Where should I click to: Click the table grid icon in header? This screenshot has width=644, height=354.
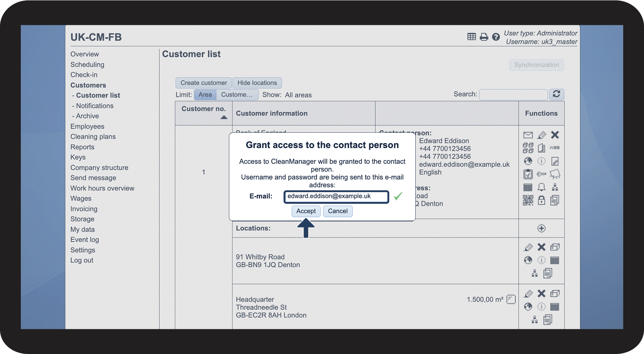pyautogui.click(x=471, y=37)
